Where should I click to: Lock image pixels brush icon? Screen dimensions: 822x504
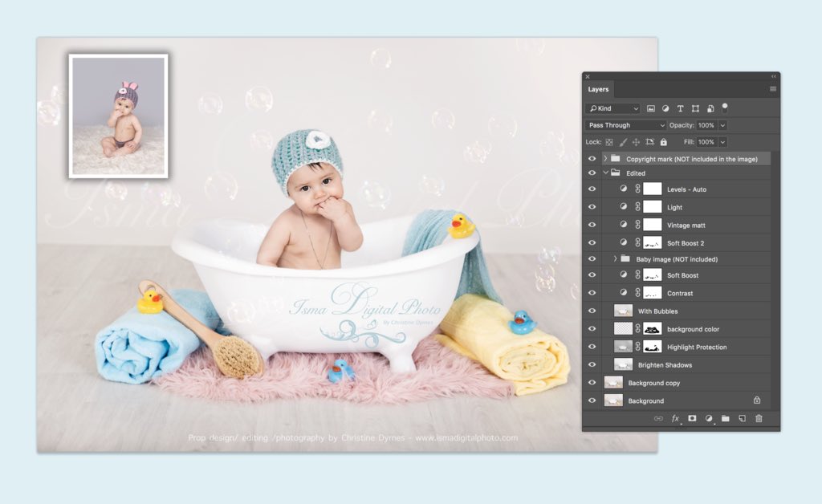coord(623,142)
